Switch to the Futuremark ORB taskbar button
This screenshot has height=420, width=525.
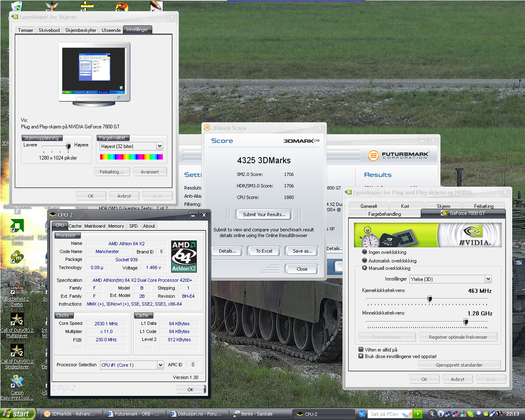(134, 414)
